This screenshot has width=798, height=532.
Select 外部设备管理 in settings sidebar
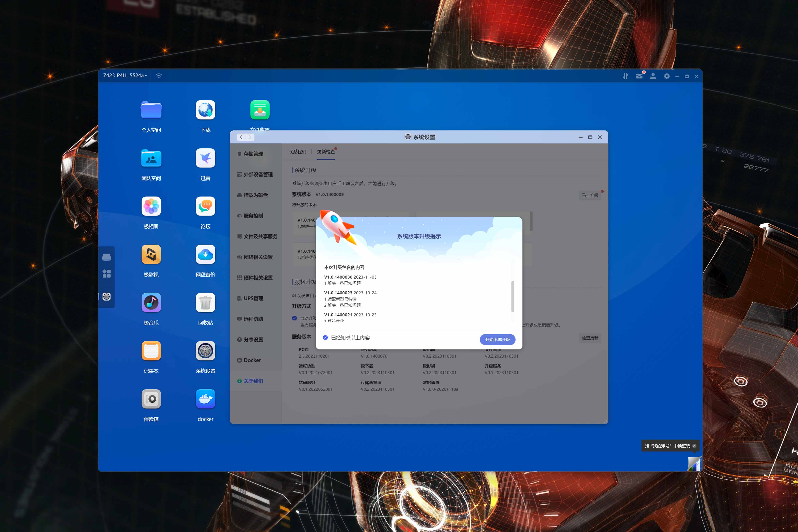point(256,174)
